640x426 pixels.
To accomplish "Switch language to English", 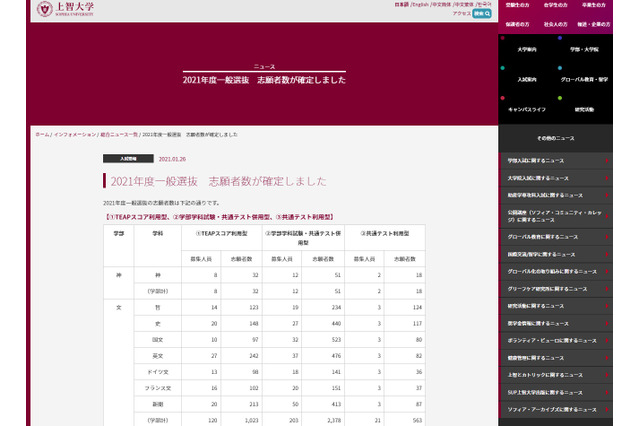I will 420,4.
